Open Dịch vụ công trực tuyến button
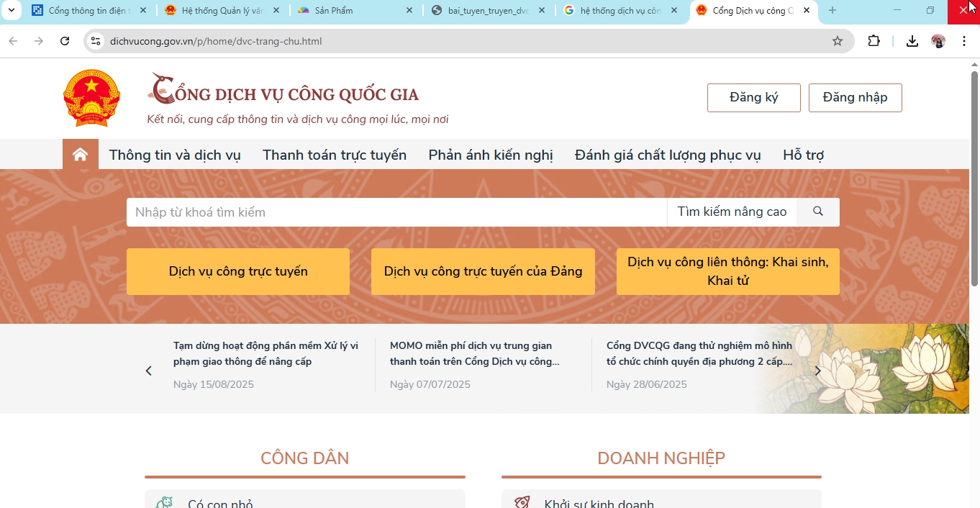 [x=237, y=272]
